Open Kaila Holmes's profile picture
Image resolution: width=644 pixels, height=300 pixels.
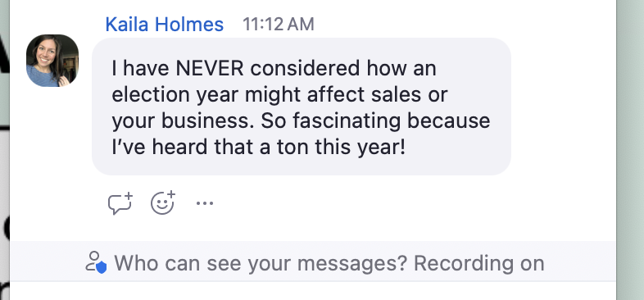52,61
